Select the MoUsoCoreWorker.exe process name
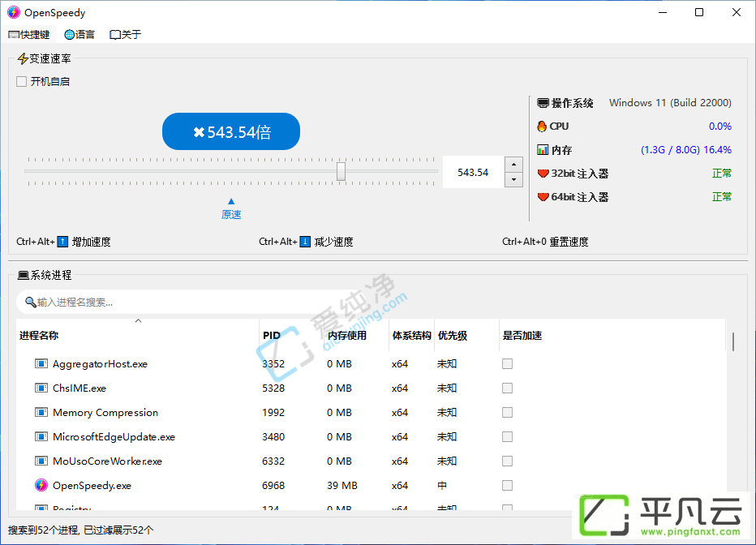 [108, 461]
